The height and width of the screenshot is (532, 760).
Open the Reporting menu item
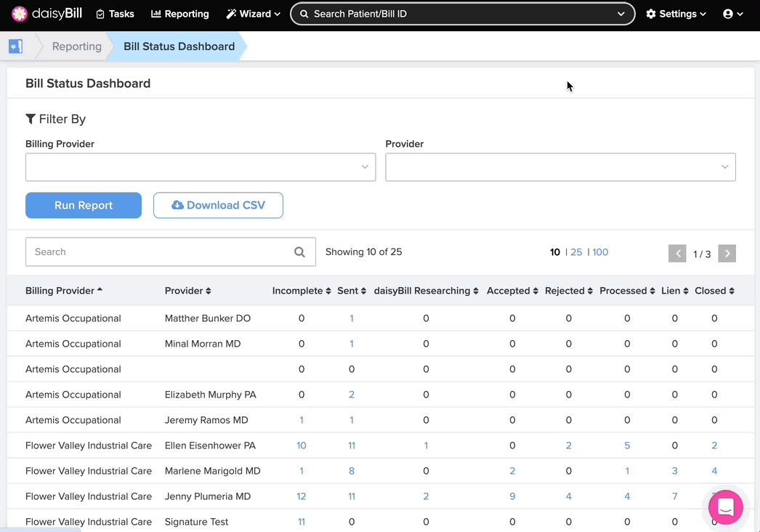point(179,14)
